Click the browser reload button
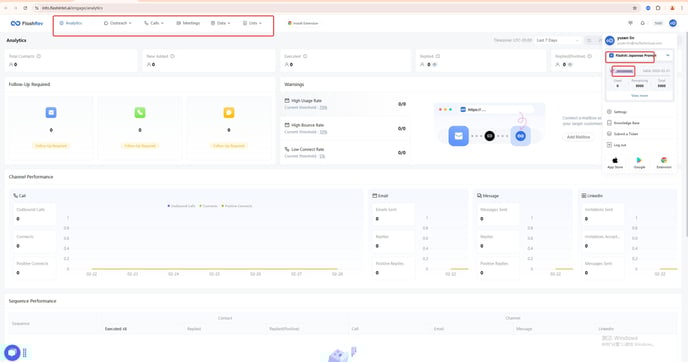This screenshot has height=362, width=688. coord(25,8)
